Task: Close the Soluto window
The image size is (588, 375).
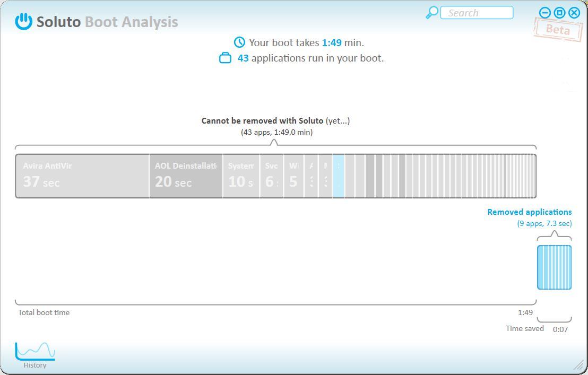Action: (574, 13)
